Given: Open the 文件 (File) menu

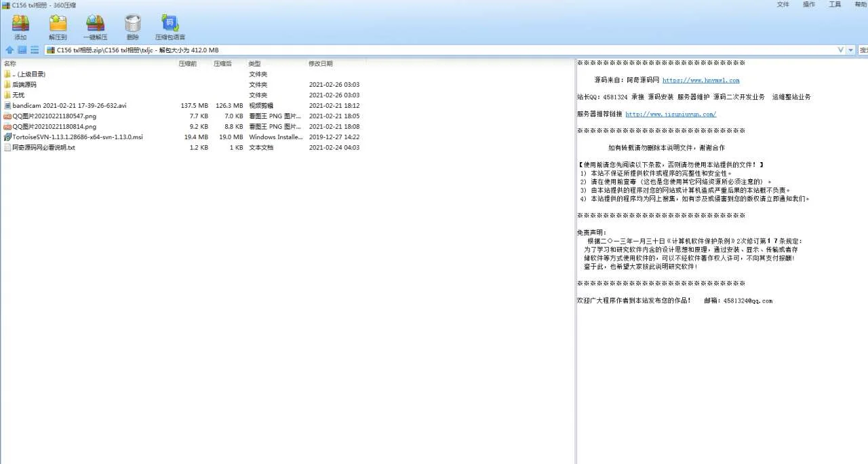Looking at the screenshot, I should click(783, 5).
